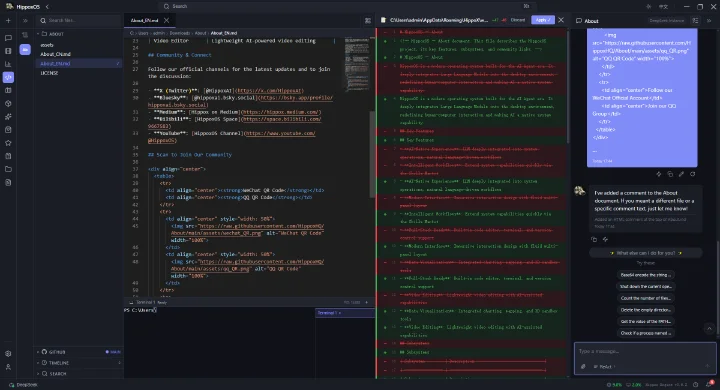The height and width of the screenshot is (390, 720).
Task: Toggle theme with the sun icon
Action: (x=648, y=6)
